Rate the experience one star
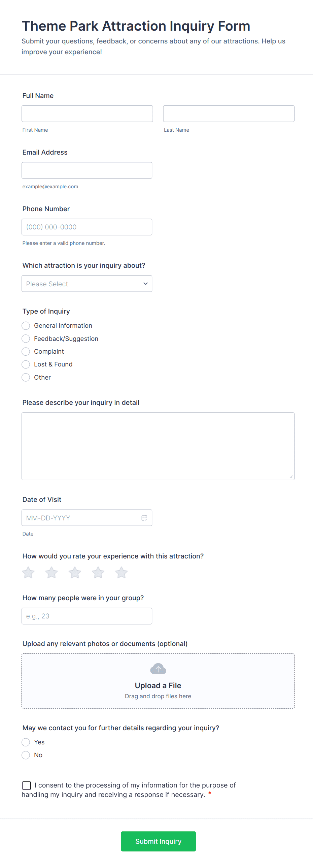Viewport: 313px width, 868px height. tap(28, 573)
